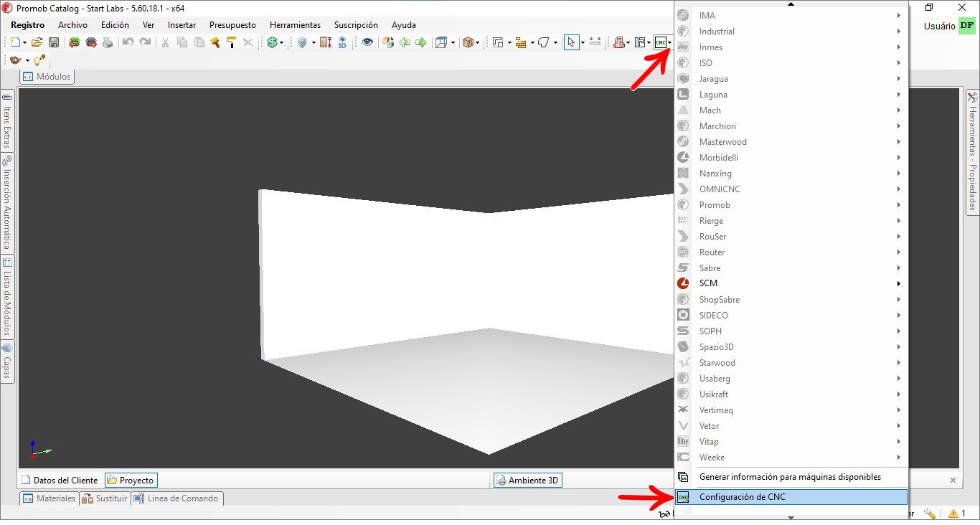Open dropdown arrow beside the CNC icon
Screen dimensions: 980x525
click(x=670, y=43)
